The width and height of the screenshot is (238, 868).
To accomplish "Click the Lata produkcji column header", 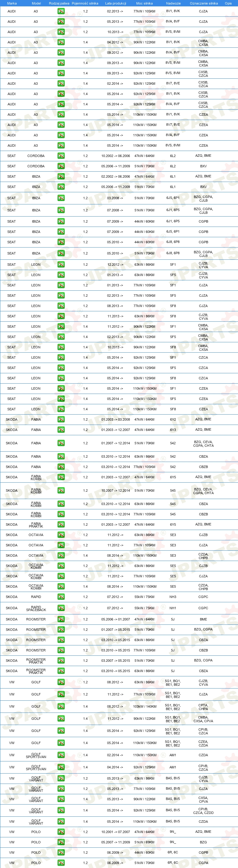I will coord(115,3).
